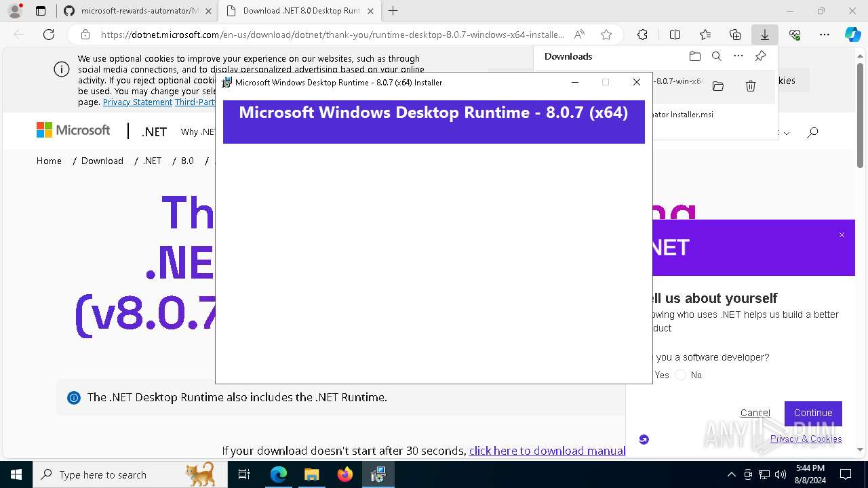The width and height of the screenshot is (868, 488).
Task: Delete the runtime download entry trash icon
Action: [751, 86]
